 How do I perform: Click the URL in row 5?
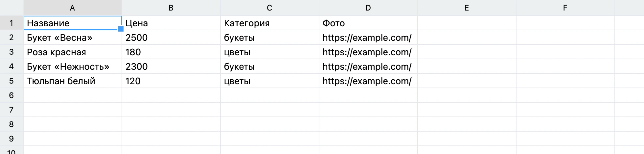367,81
